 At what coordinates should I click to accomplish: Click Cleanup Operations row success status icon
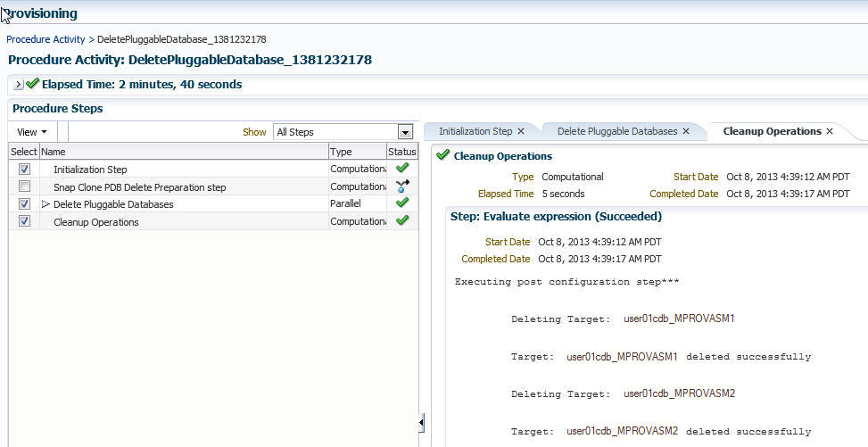point(402,219)
